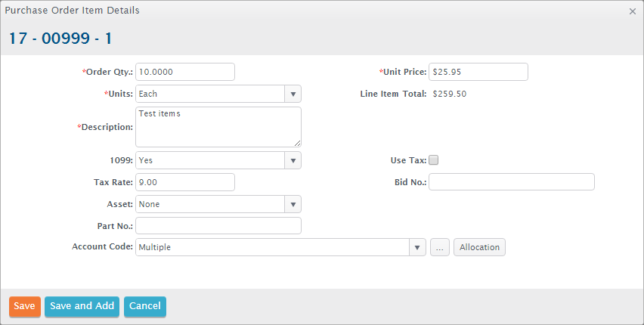Click the Cancel button
The image size is (644, 325).
tap(144, 306)
